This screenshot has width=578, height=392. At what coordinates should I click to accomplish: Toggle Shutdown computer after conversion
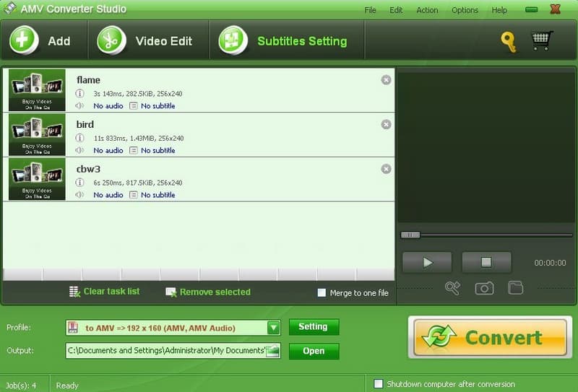coord(378,384)
